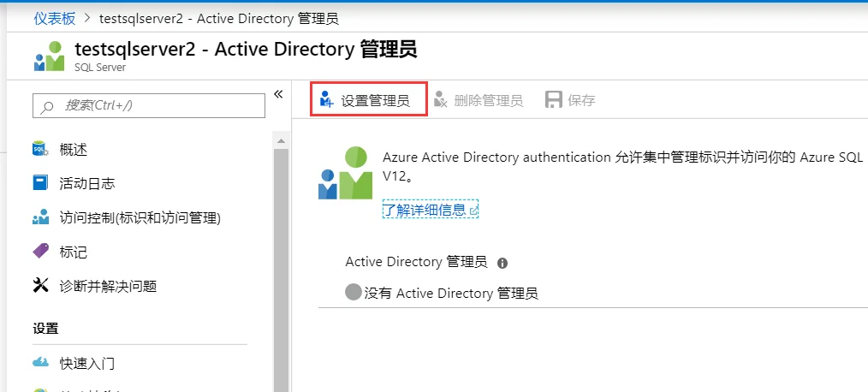
Task: Click the 保存 (Save) toolbar button
Action: tap(570, 100)
